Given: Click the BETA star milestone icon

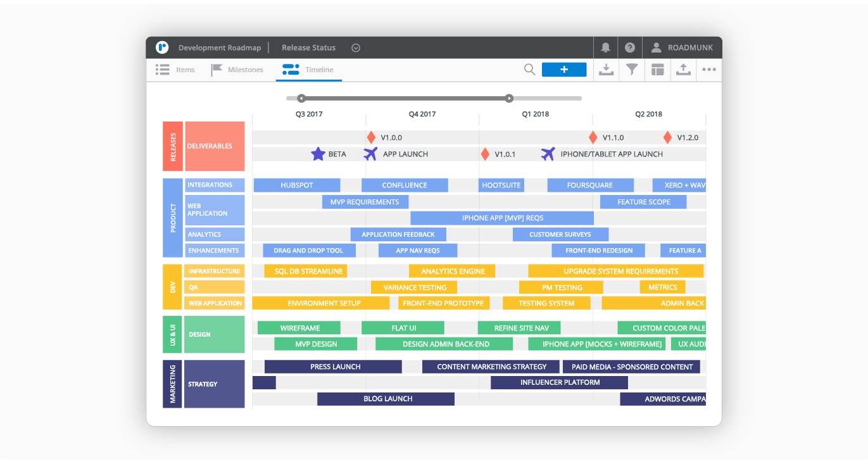Looking at the screenshot, I should [x=318, y=154].
